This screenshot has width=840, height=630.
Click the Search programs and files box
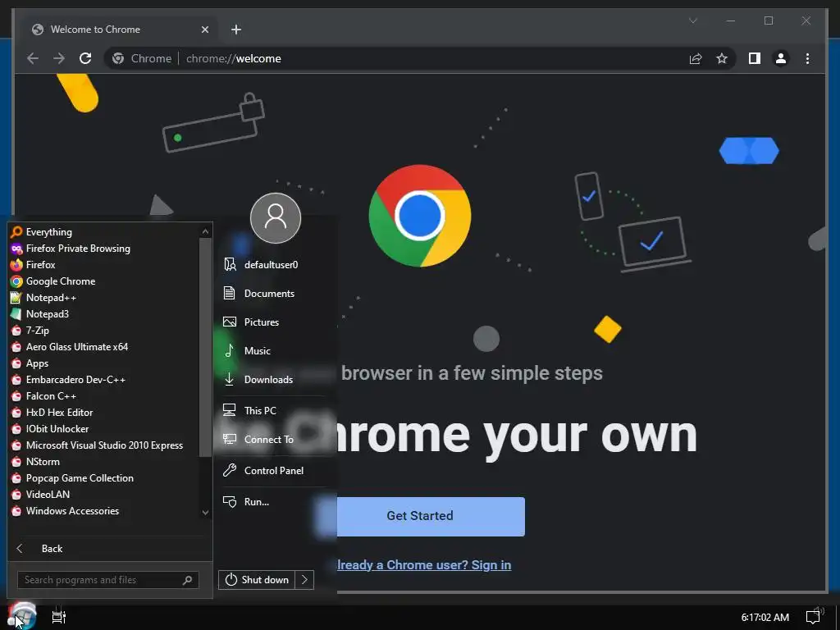point(108,580)
